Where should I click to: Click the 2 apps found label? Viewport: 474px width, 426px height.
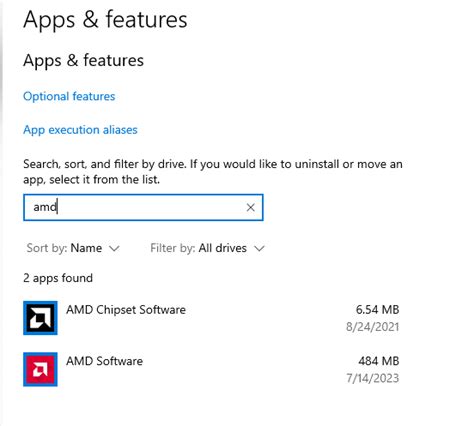[58, 278]
